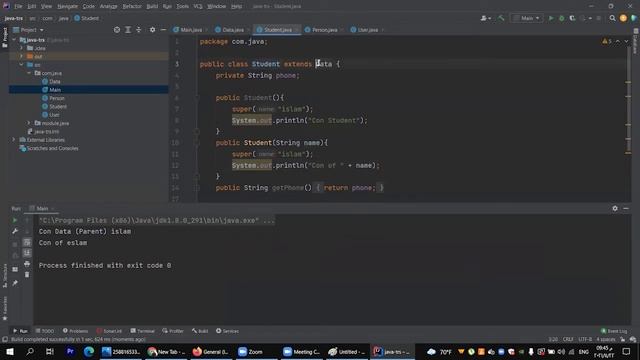Screen dimensions: 640x360
Task: Click warnings indicator in editor corner
Action: 607,41
